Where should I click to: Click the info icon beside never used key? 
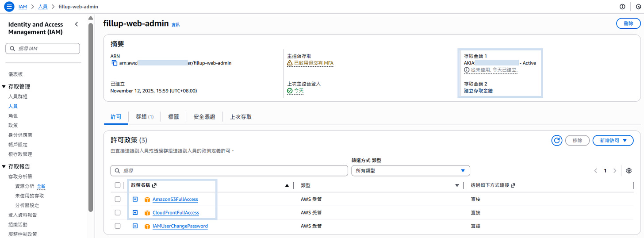(x=467, y=70)
